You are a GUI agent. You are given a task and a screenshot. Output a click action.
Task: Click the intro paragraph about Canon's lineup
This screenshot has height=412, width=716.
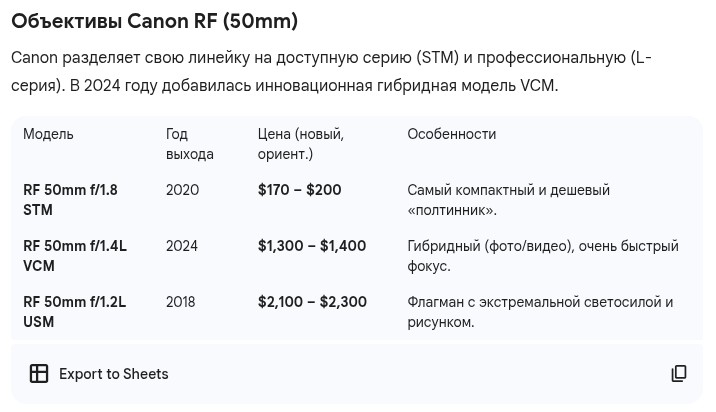point(331,72)
